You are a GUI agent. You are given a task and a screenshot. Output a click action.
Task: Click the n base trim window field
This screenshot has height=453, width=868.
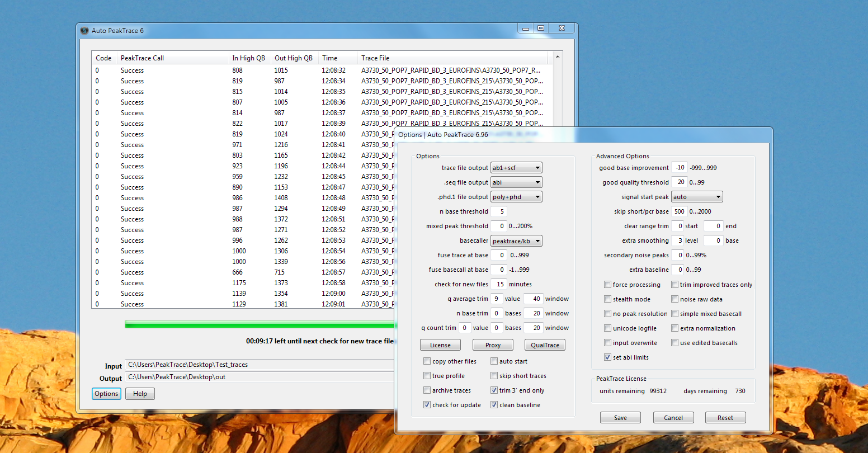534,313
